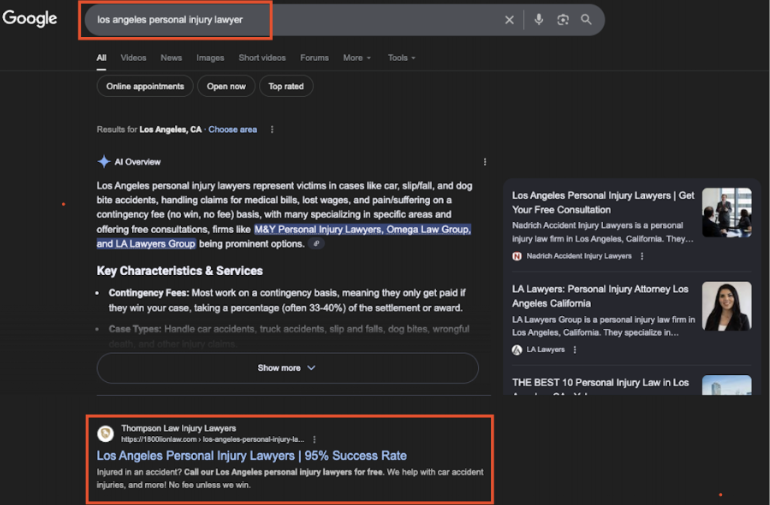The height and width of the screenshot is (505, 770).
Task: Open the 95% Success Rate result title
Action: pyautogui.click(x=251, y=456)
